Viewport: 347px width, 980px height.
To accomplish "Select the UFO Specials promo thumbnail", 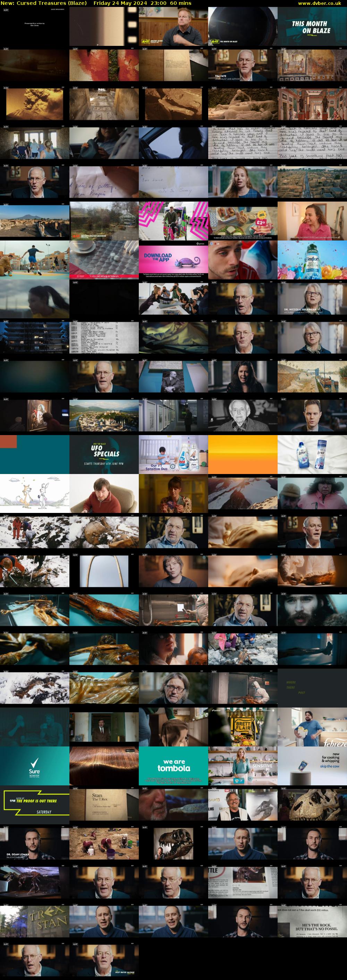I will coord(104,454).
